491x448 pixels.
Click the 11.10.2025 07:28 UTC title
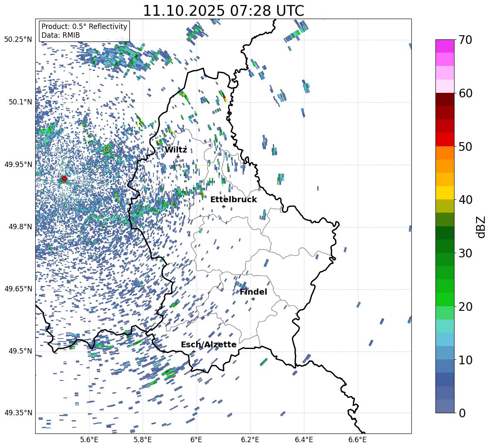point(223,11)
